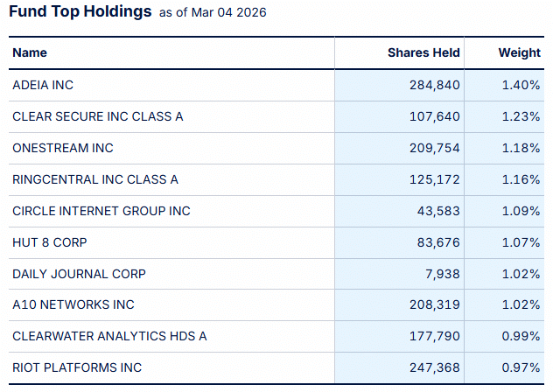Click the Name column header
The width and height of the screenshot is (553, 392).
(x=30, y=52)
